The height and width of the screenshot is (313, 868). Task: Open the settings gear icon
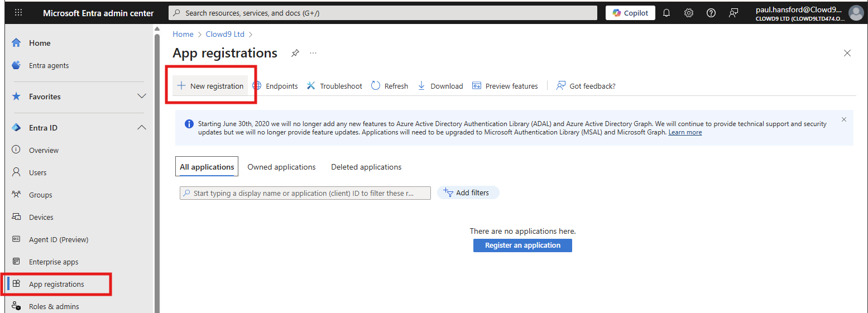pyautogui.click(x=689, y=13)
